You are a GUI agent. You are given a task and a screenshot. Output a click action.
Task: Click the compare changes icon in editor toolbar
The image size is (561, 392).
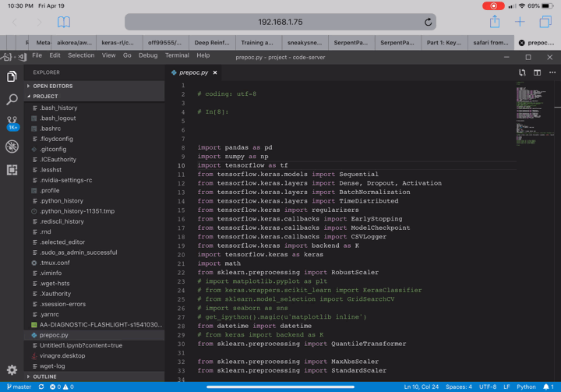[522, 72]
